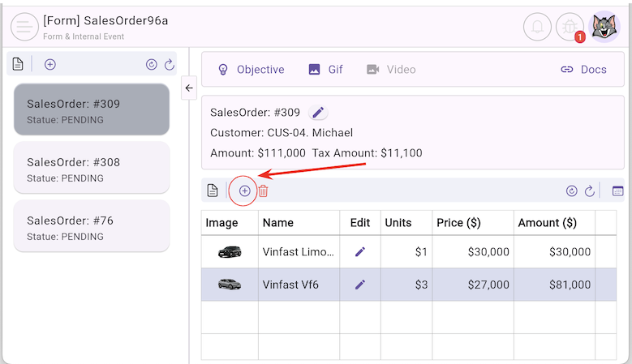Click the Vinfast Limo car thumbnail
Viewport: 632px width, 364px height.
click(230, 252)
